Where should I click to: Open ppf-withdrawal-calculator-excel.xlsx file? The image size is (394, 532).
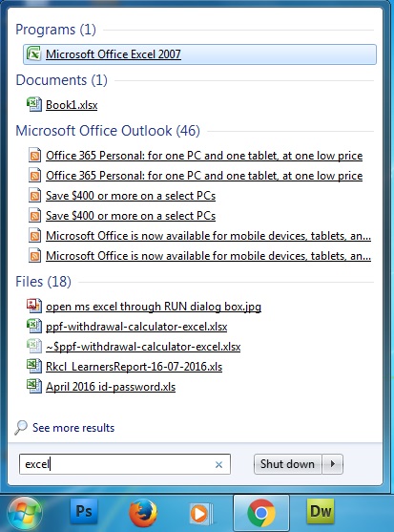click(136, 327)
